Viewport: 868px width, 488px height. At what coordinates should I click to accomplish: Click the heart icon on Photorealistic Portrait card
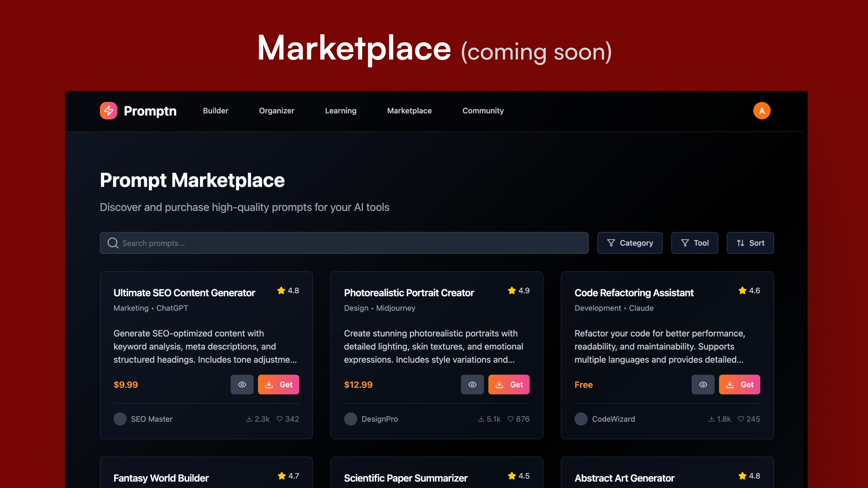(x=510, y=419)
